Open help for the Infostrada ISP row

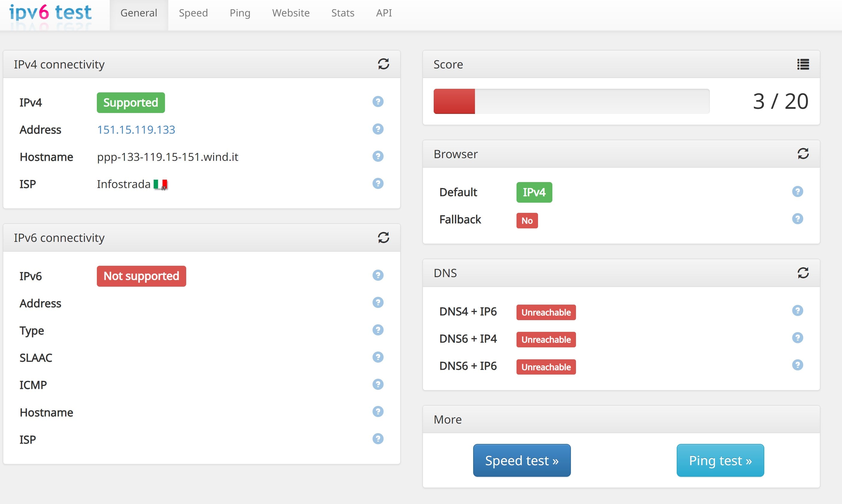(378, 184)
